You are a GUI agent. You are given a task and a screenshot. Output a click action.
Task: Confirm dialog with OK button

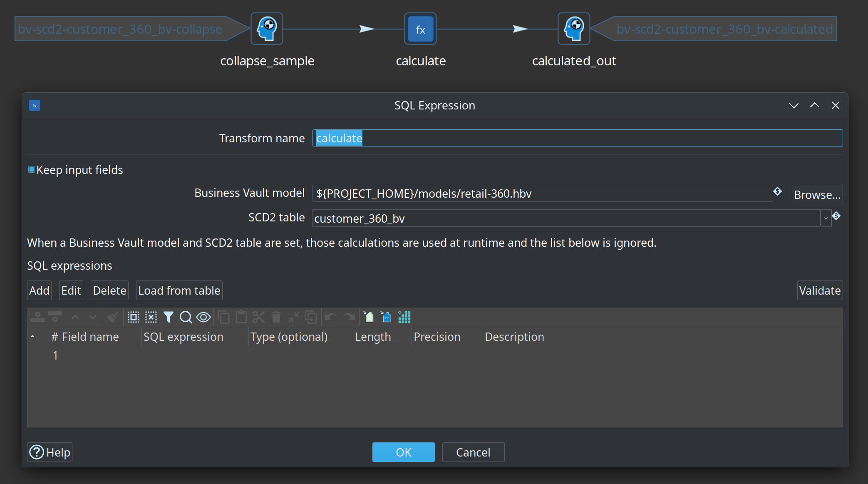[x=404, y=452]
